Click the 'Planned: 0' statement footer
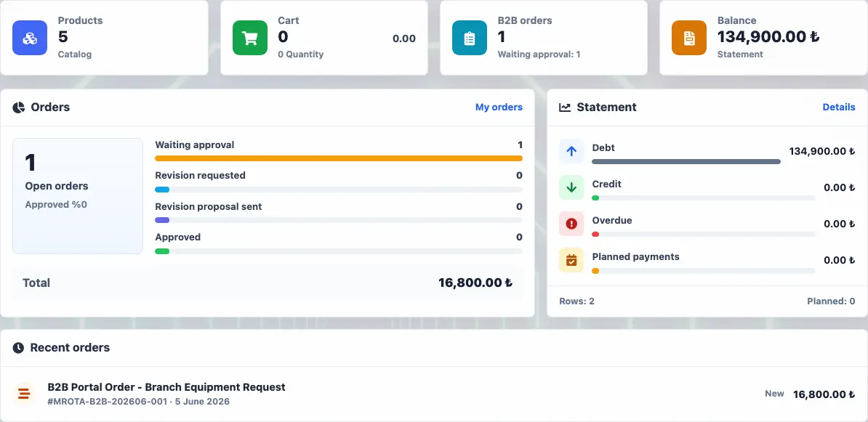Image resolution: width=868 pixels, height=422 pixels. click(x=831, y=301)
